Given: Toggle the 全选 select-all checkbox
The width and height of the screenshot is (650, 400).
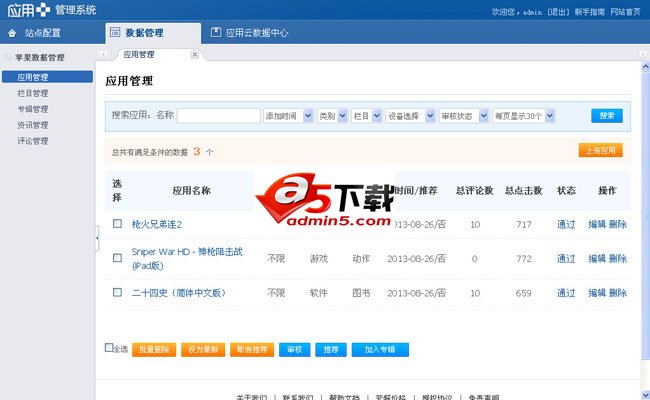Looking at the screenshot, I should point(109,347).
